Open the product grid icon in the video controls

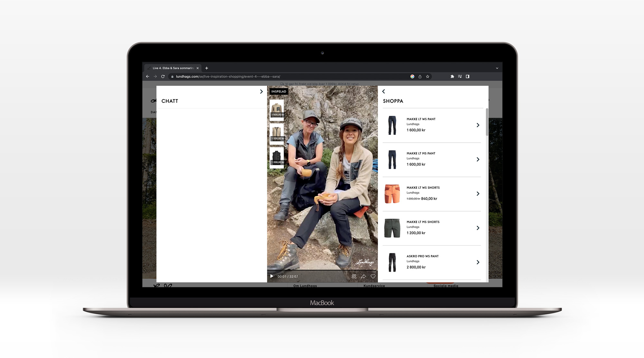click(354, 276)
